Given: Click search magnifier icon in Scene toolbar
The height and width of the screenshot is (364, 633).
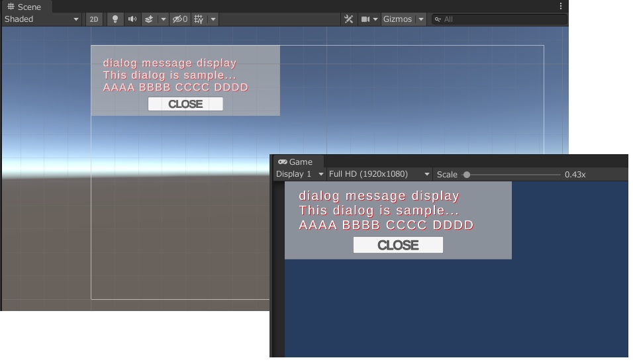Looking at the screenshot, I should point(438,19).
